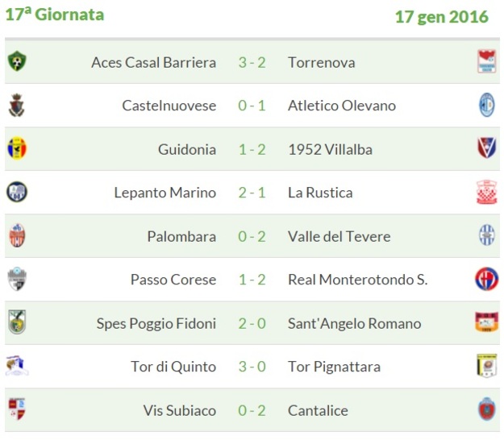Viewport: 504px width, 440px height.
Task: Click the Lepanto Marino round crest
Action: (17, 192)
